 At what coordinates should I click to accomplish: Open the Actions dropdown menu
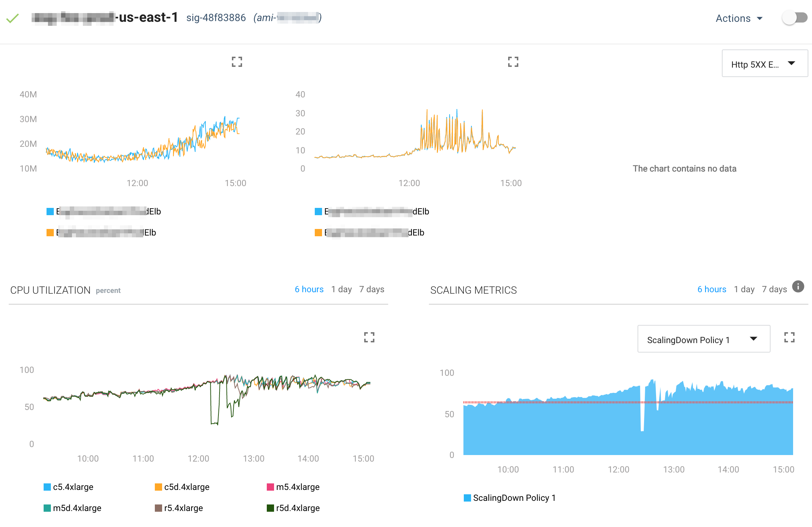pyautogui.click(x=739, y=18)
